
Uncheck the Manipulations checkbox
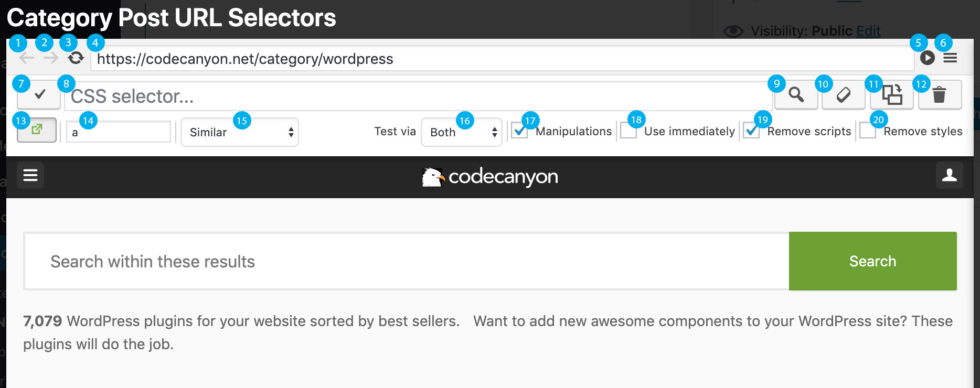click(x=519, y=131)
